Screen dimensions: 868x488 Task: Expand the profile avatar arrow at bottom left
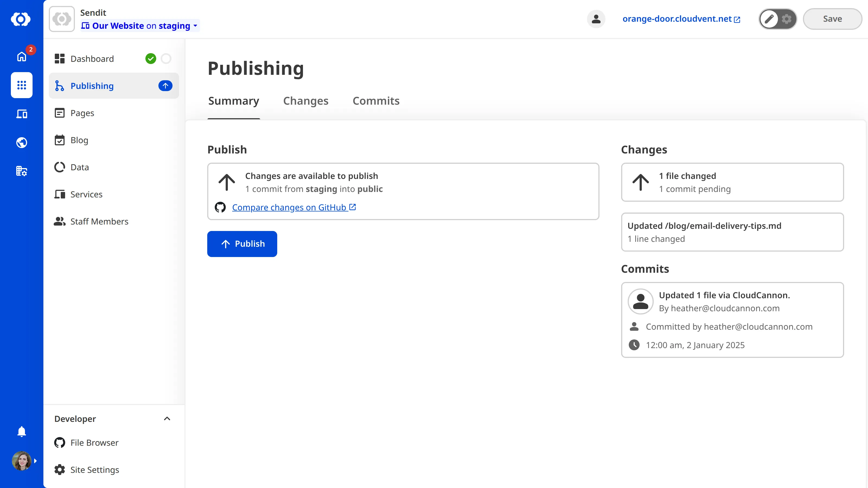point(36,461)
